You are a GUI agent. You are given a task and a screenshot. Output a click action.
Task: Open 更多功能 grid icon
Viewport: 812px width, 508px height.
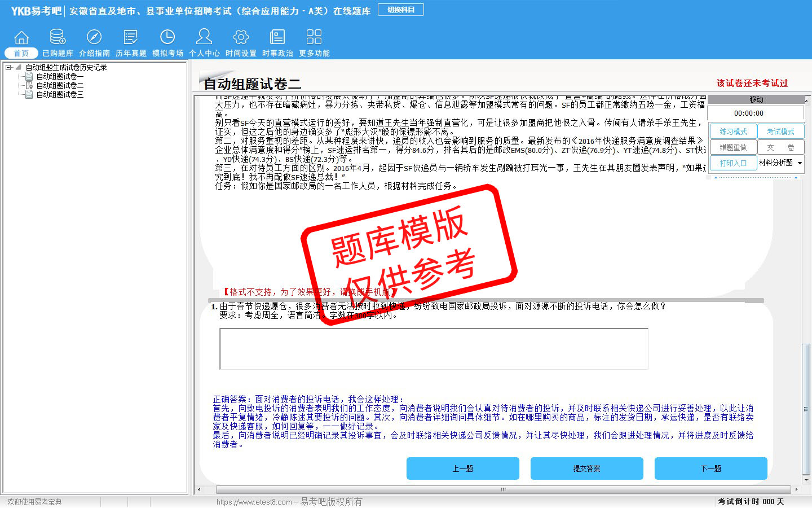click(314, 38)
